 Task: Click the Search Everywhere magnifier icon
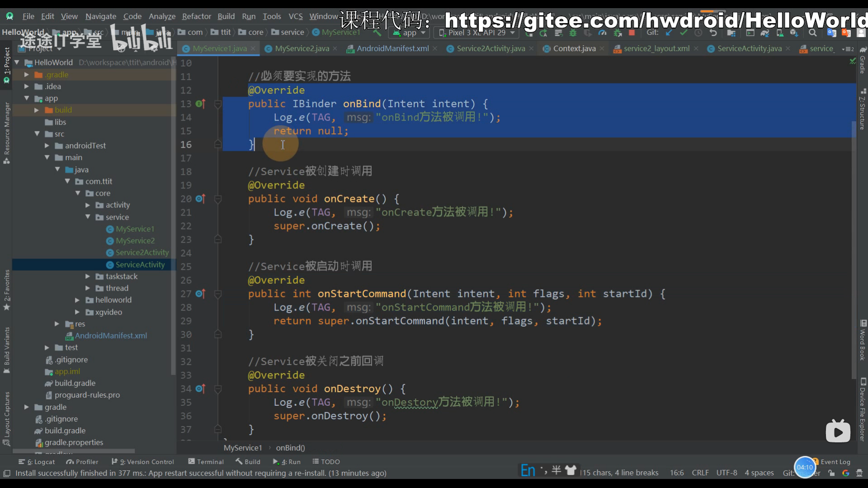[813, 33]
